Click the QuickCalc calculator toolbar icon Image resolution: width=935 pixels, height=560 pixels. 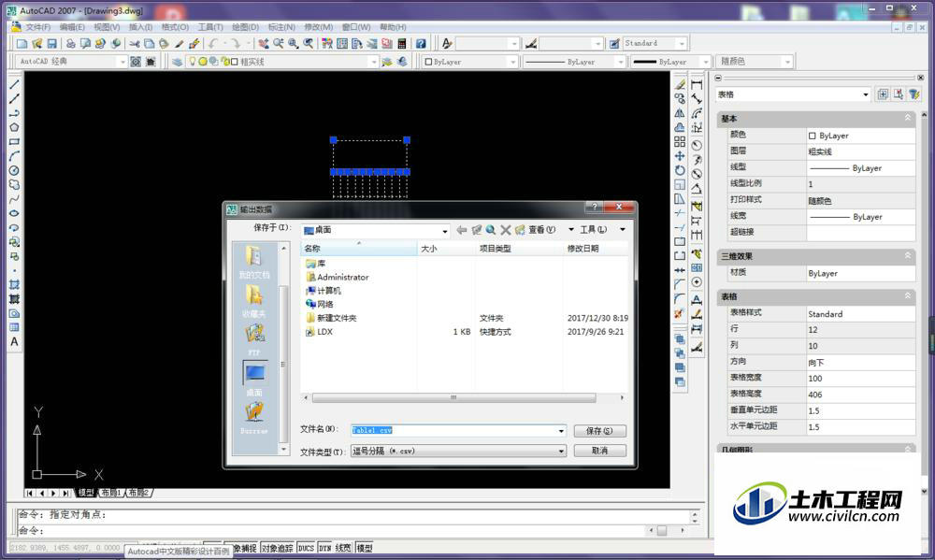click(402, 44)
